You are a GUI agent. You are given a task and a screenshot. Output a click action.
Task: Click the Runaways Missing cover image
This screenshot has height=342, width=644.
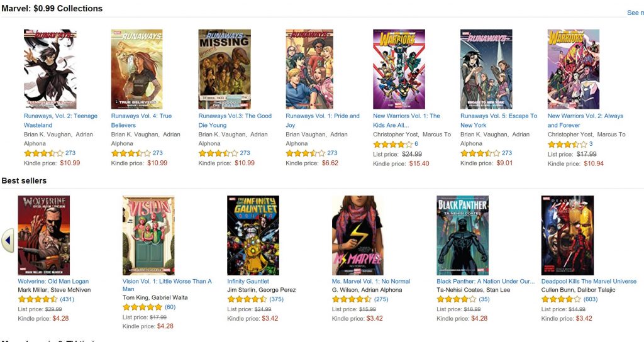[225, 69]
